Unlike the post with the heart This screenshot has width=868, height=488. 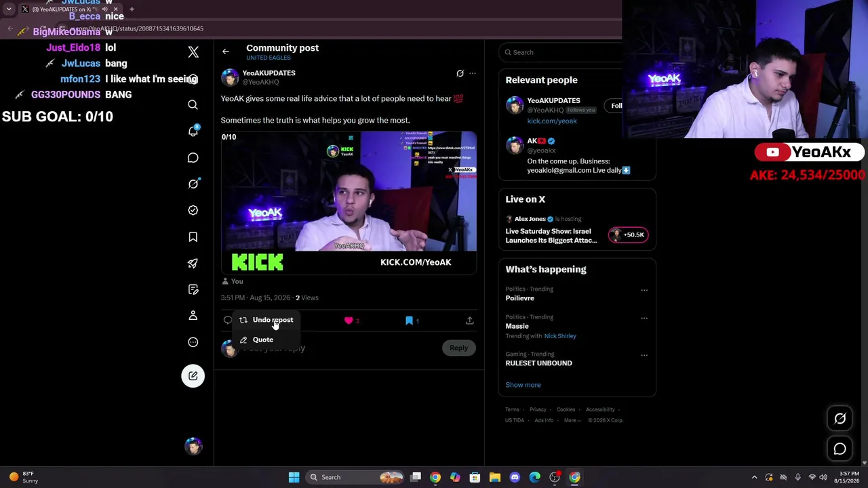349,321
